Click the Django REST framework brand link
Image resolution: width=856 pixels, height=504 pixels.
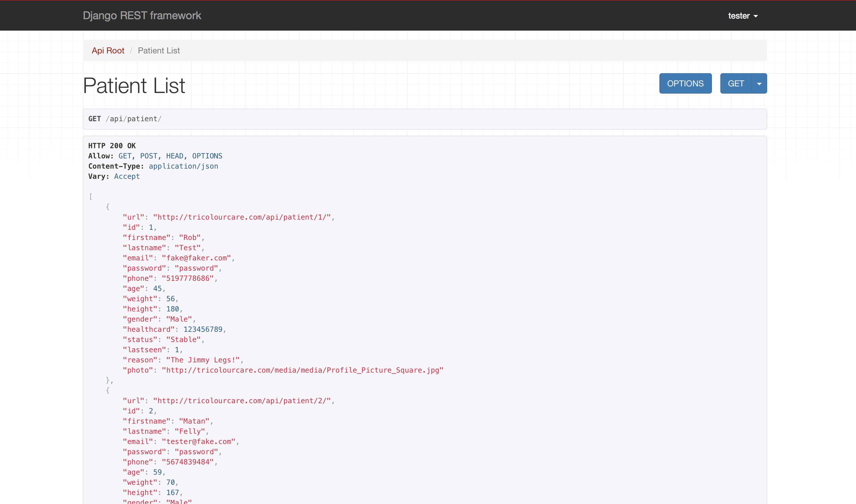pyautogui.click(x=142, y=16)
